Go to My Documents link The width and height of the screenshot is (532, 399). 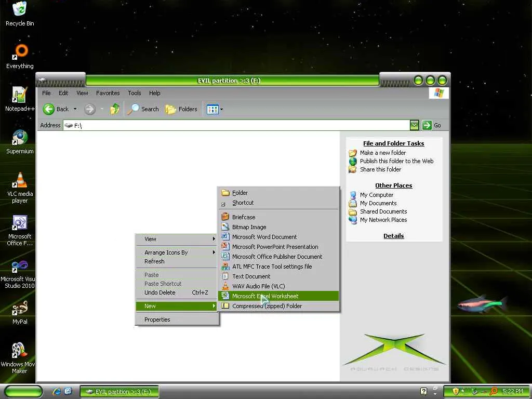pyautogui.click(x=378, y=203)
